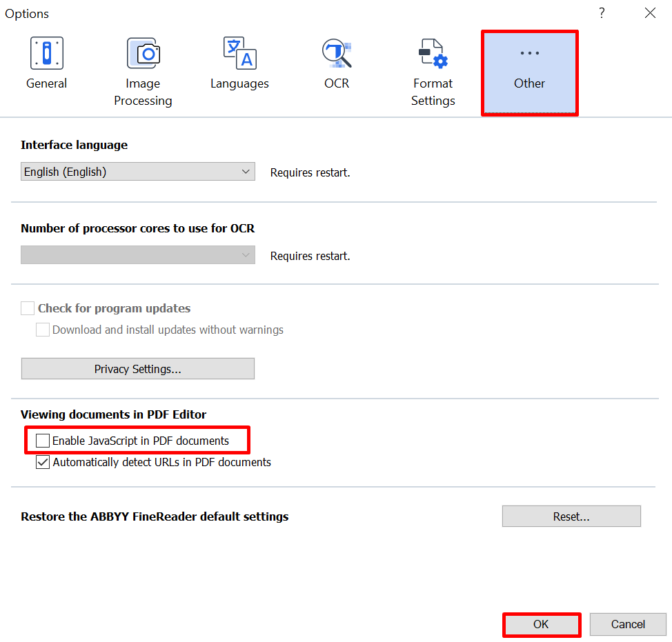Click the question mark help icon
The image size is (672, 642).
pos(602,13)
